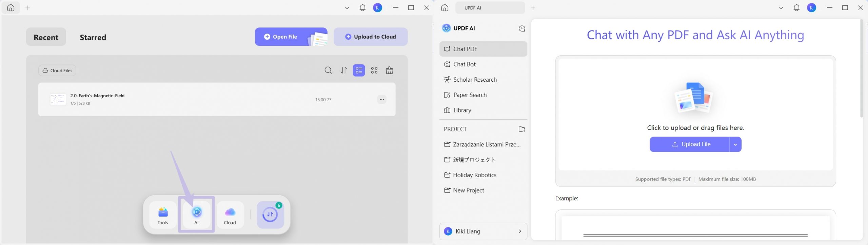Select the UPDF AI tab
This screenshot has height=245, width=868.
click(x=490, y=8)
